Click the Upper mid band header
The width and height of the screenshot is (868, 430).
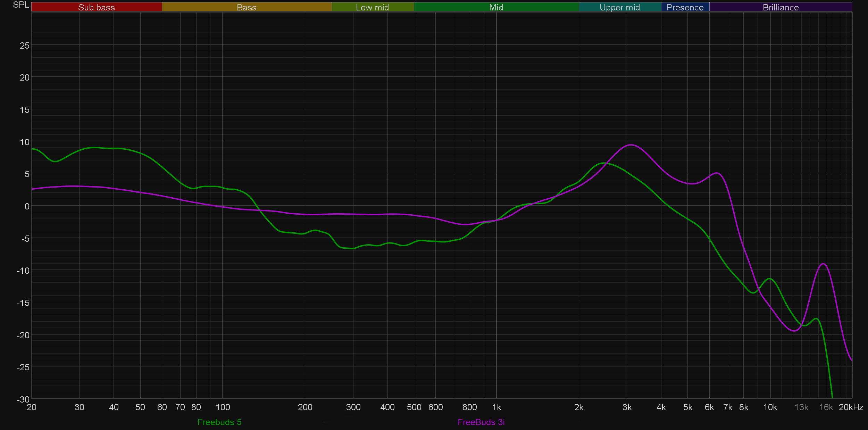619,7
